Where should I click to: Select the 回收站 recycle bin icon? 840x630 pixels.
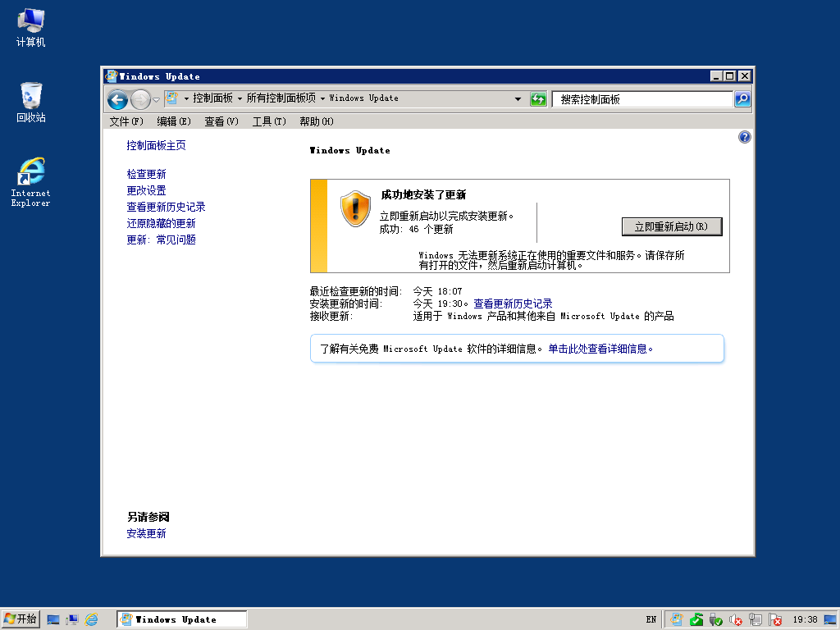[x=30, y=103]
